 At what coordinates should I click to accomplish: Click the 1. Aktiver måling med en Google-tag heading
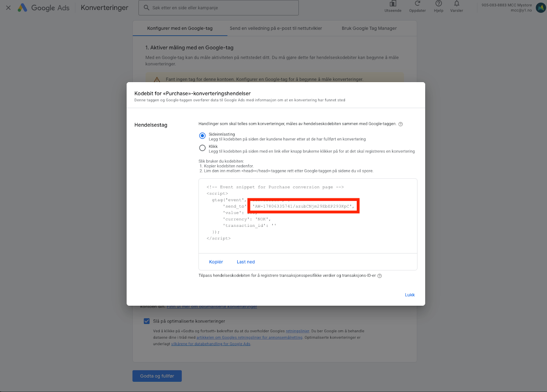coord(189,48)
